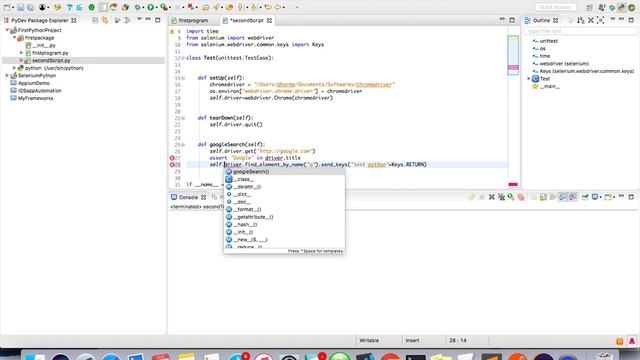Viewport: 640px width, 360px height.
Task: Expand the Test class in Outline
Action: click(529, 78)
